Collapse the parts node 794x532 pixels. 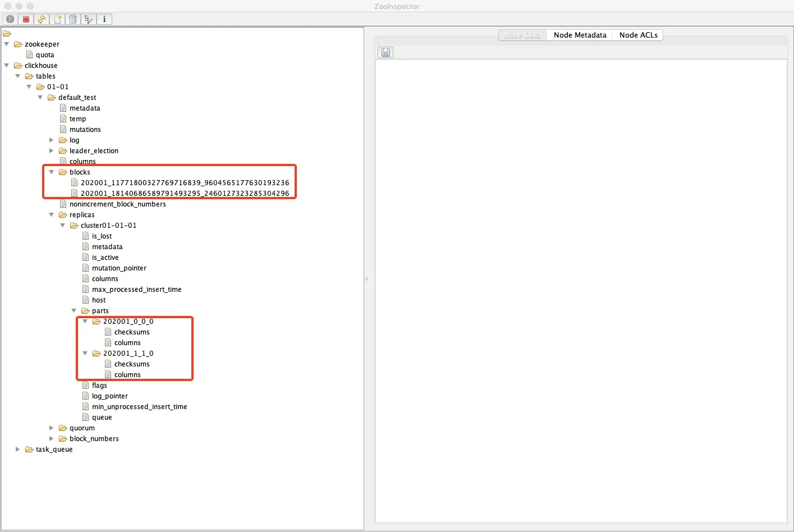[x=74, y=310]
